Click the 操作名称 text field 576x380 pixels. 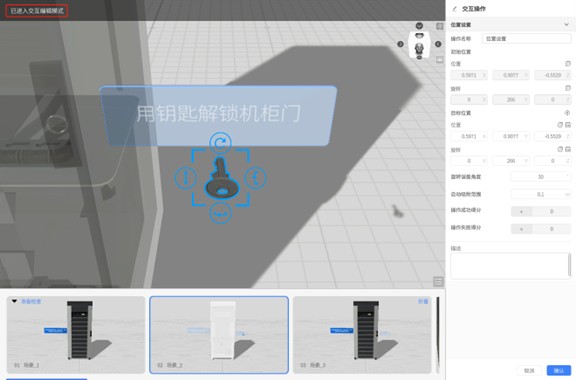pyautogui.click(x=526, y=39)
